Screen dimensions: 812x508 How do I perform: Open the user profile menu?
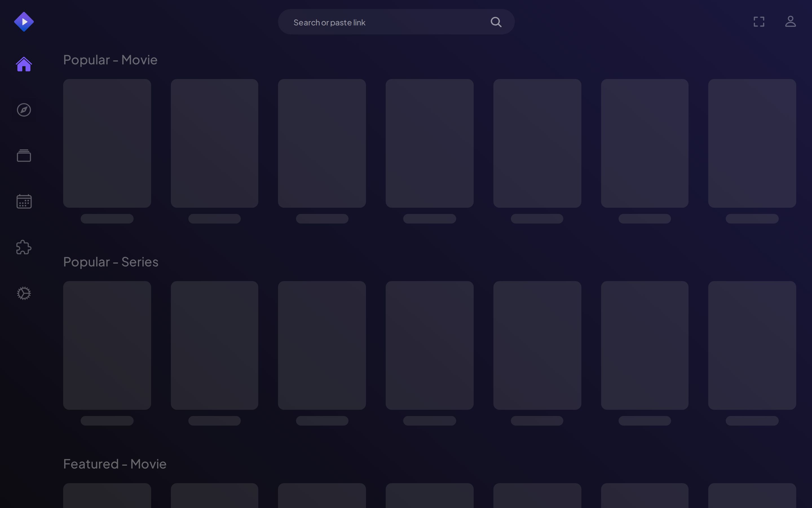tap(791, 22)
